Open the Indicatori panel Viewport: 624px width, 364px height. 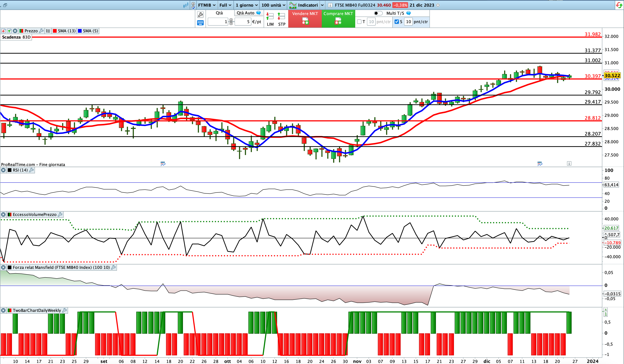[304, 5]
